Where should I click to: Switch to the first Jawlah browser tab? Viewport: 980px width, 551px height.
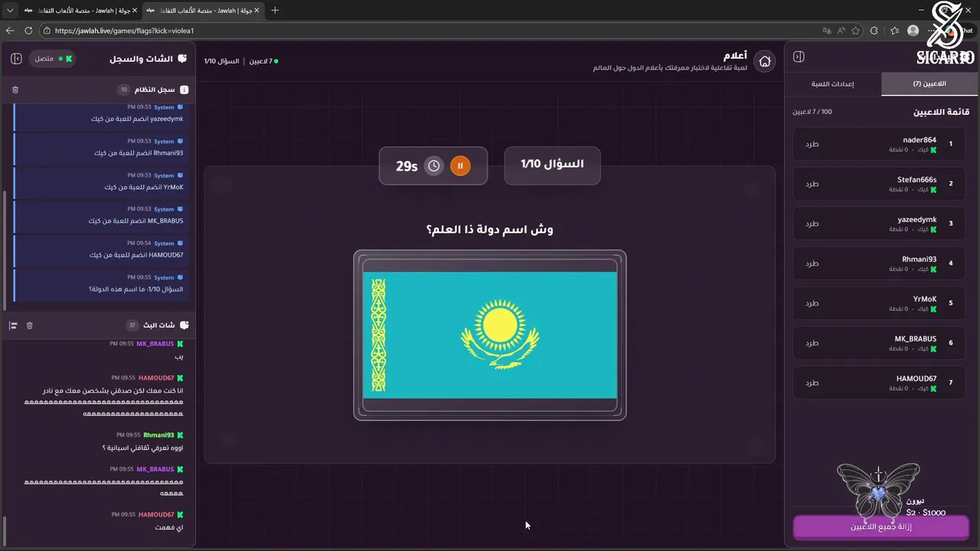80,10
